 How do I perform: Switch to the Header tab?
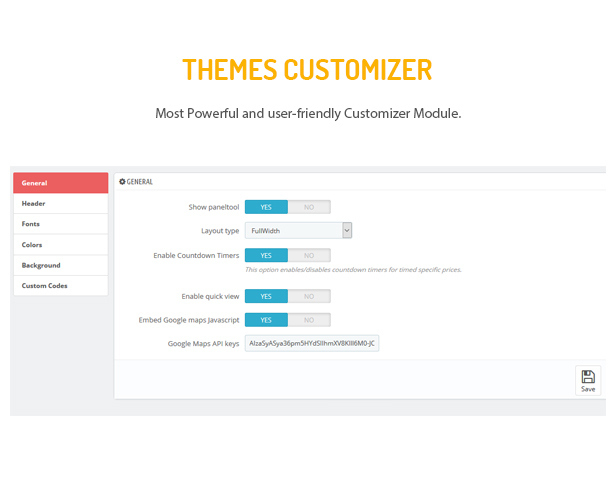(61, 203)
